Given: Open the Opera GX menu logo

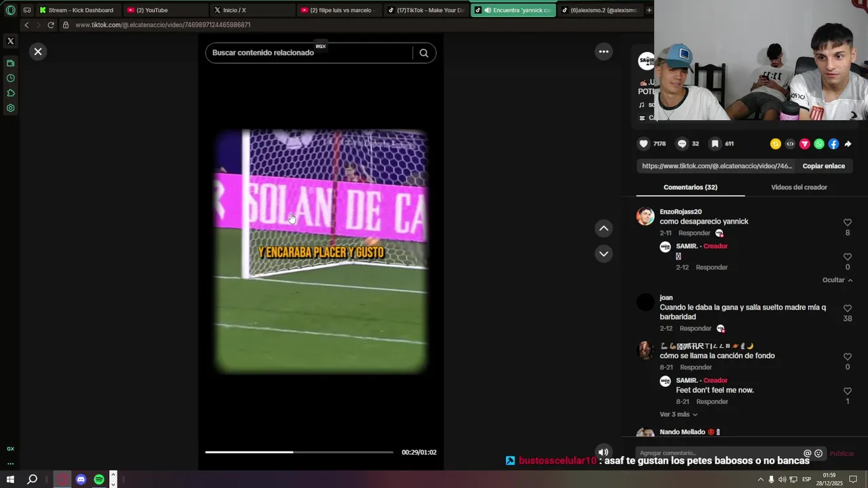Looking at the screenshot, I should click(10, 10).
